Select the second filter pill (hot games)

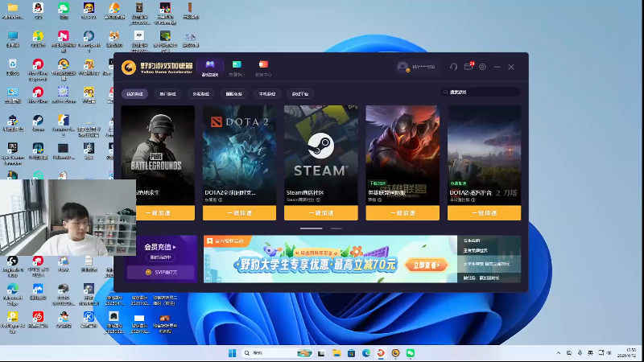(167, 94)
